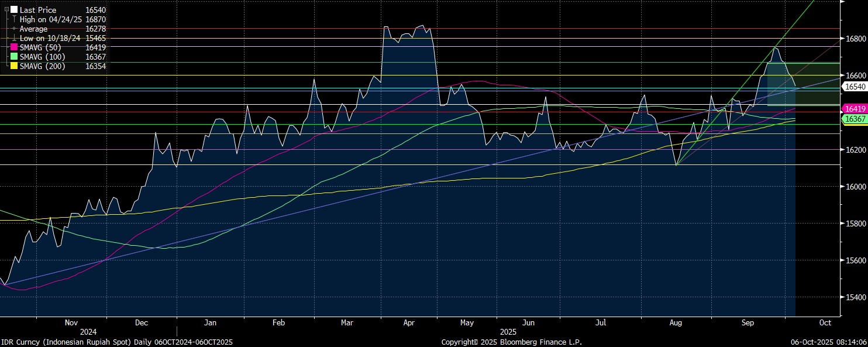Click the 15400 label on price axis

coord(855,297)
